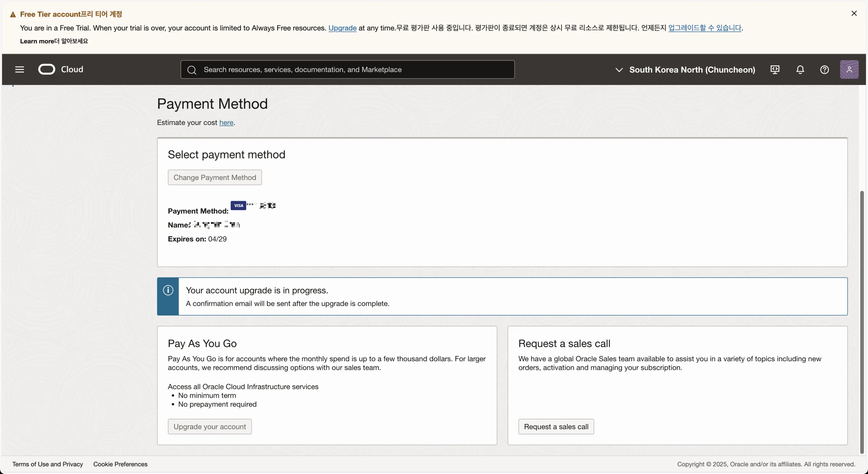The width and height of the screenshot is (868, 474).
Task: Open Terms of Use and Privacy
Action: coord(47,464)
